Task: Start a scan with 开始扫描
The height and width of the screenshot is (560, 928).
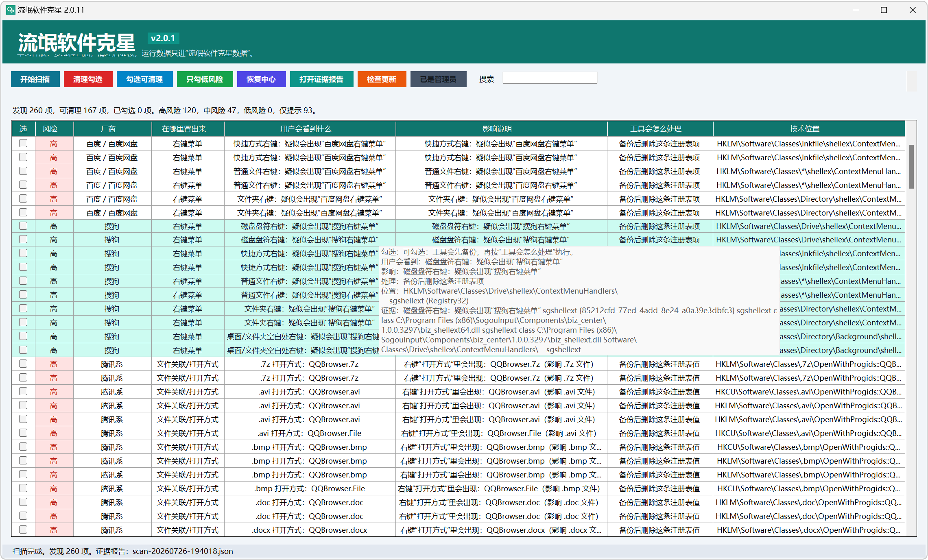Action: 35,79
